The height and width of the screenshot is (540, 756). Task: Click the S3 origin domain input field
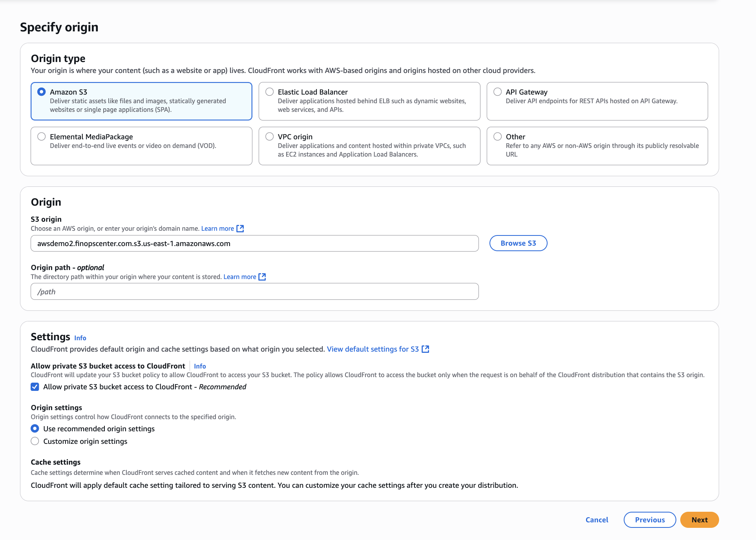click(x=254, y=244)
